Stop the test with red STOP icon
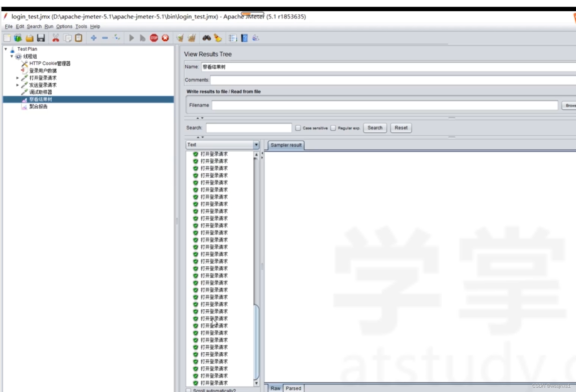This screenshot has width=576, height=392. [x=154, y=38]
